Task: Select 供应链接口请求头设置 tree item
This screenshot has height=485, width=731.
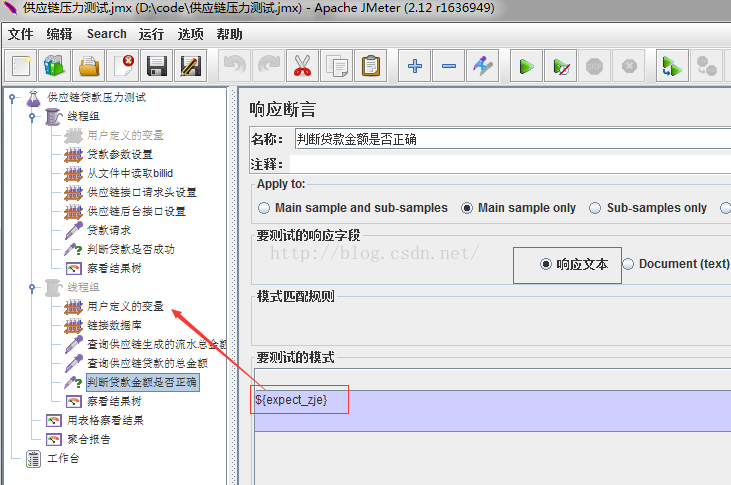Action: pos(142,193)
